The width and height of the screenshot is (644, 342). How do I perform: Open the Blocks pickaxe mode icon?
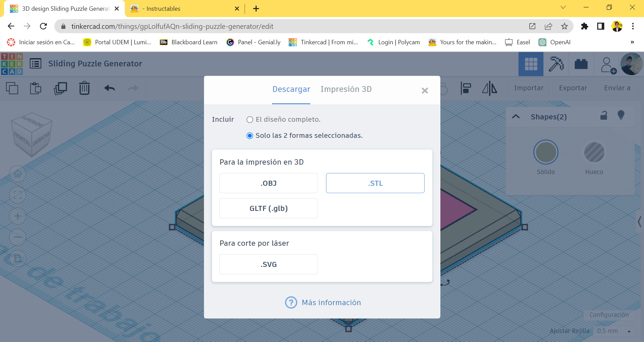click(x=556, y=64)
